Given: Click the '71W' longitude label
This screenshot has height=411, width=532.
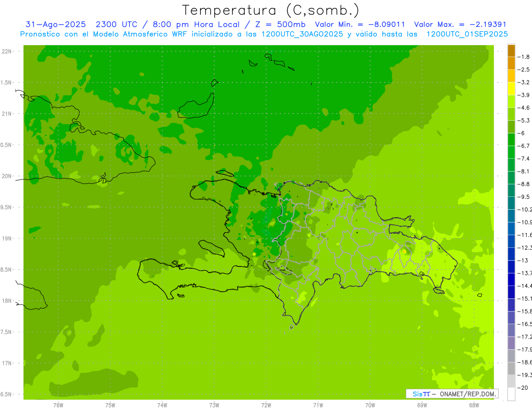Looking at the screenshot, I should (x=318, y=405).
